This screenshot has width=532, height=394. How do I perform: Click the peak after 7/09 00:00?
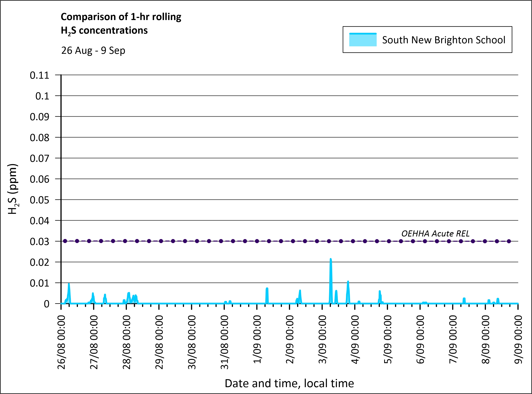[464, 299]
